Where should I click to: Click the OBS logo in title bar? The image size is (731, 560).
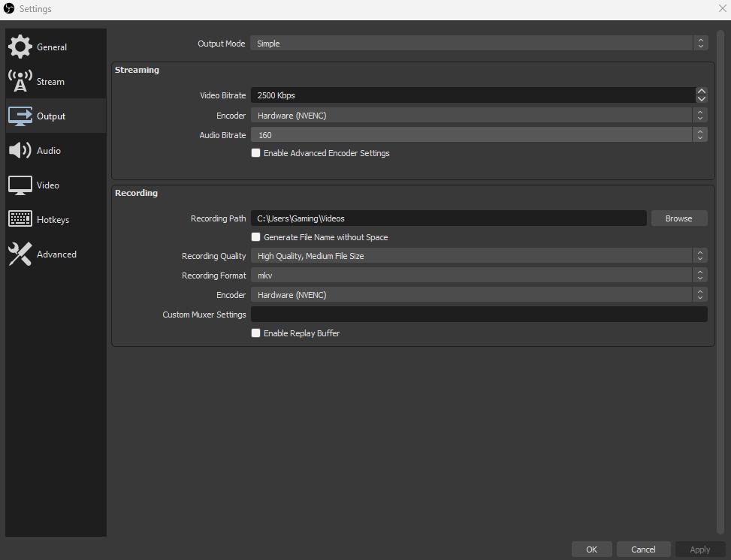click(x=9, y=8)
